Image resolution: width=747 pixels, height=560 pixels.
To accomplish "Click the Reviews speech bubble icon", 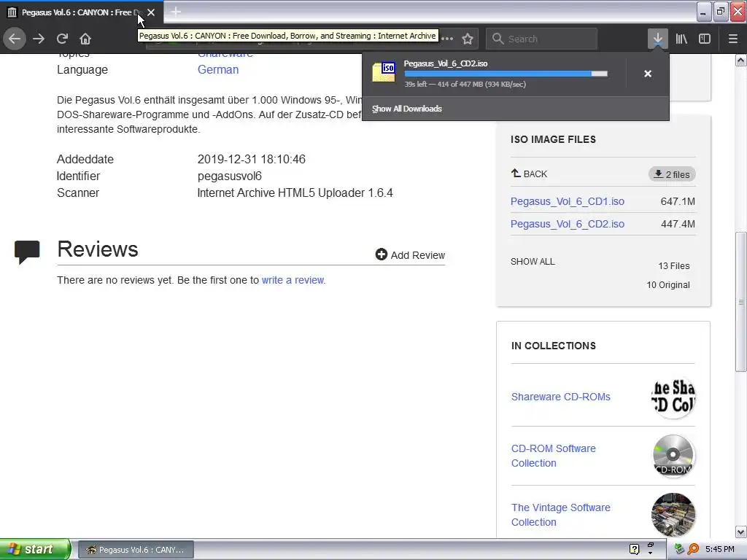I will 27,252.
